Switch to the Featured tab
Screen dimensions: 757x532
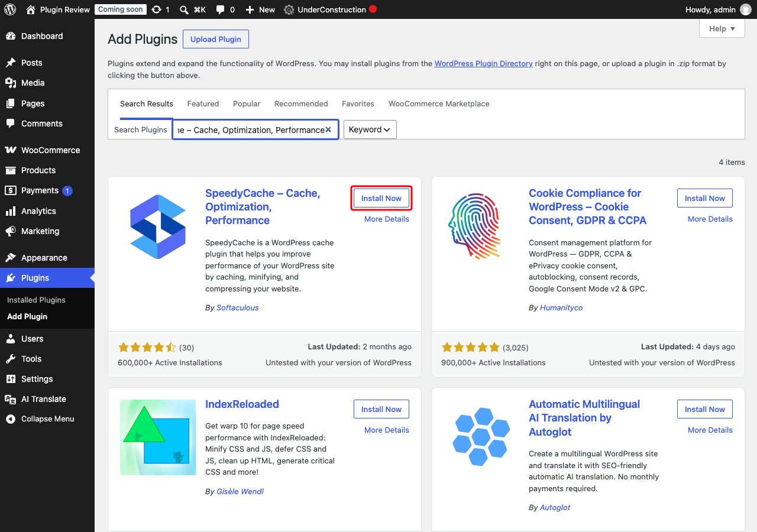click(x=203, y=103)
